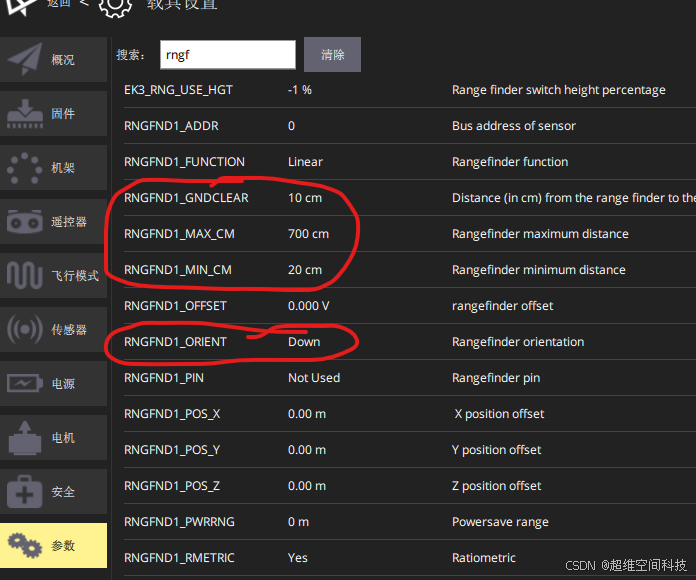Open the RNGFND1_ORIENT parameter
Screen dimensions: 696x580
[x=175, y=342]
